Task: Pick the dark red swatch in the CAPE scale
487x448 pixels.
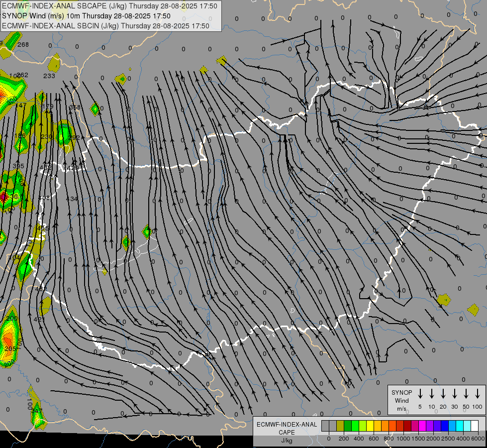Action: tap(407, 426)
